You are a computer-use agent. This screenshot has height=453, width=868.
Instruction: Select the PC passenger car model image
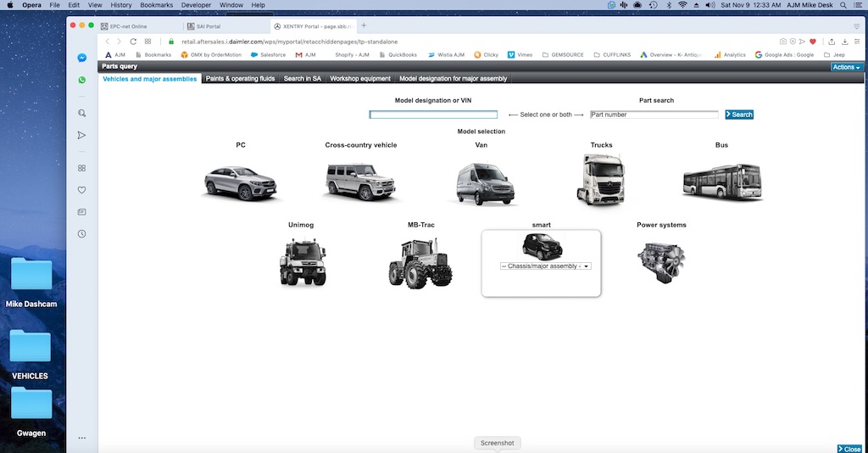pos(242,182)
